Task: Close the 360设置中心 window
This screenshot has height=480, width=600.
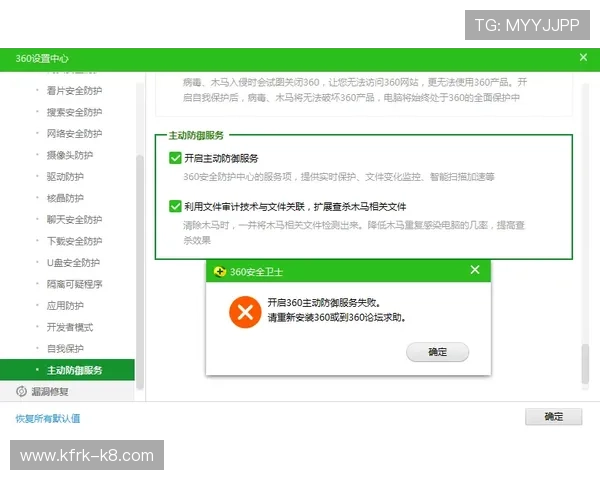Action: (583, 57)
